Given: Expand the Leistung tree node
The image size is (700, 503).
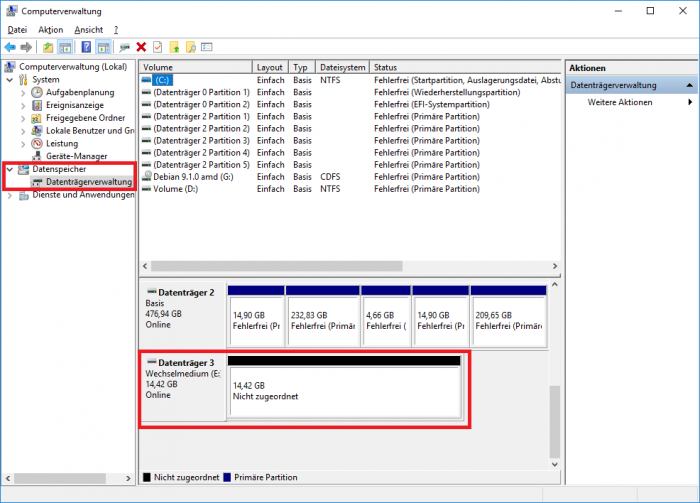Looking at the screenshot, I should point(24,143).
